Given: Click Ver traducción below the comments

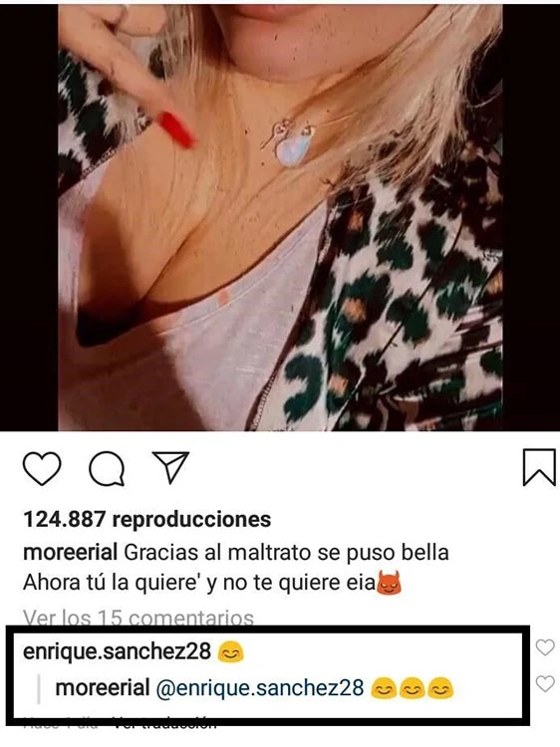Looking at the screenshot, I should pyautogui.click(x=164, y=724).
